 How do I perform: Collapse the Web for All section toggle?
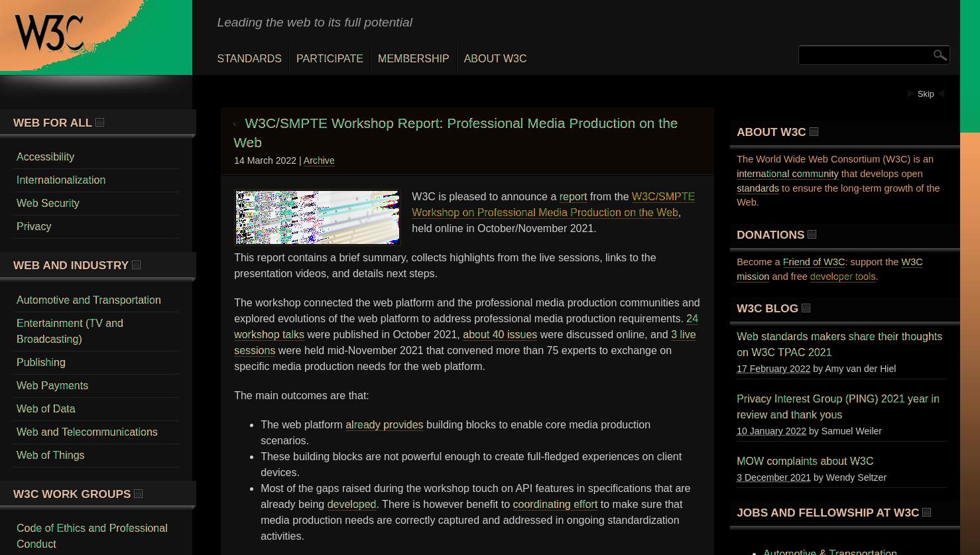[x=100, y=123]
